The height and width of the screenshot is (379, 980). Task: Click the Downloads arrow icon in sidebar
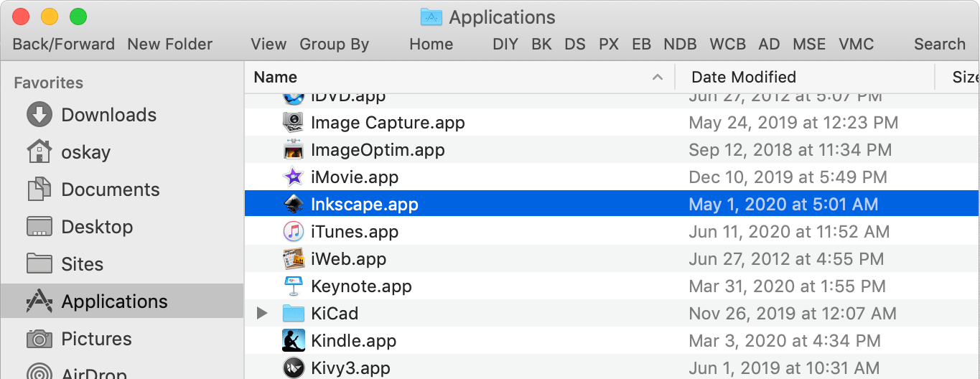point(39,115)
